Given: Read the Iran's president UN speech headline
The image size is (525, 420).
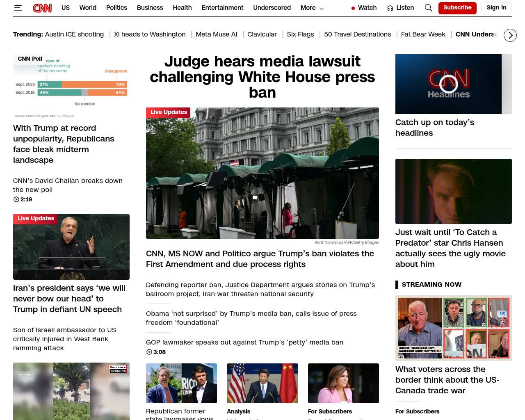Looking at the screenshot, I should tap(69, 299).
